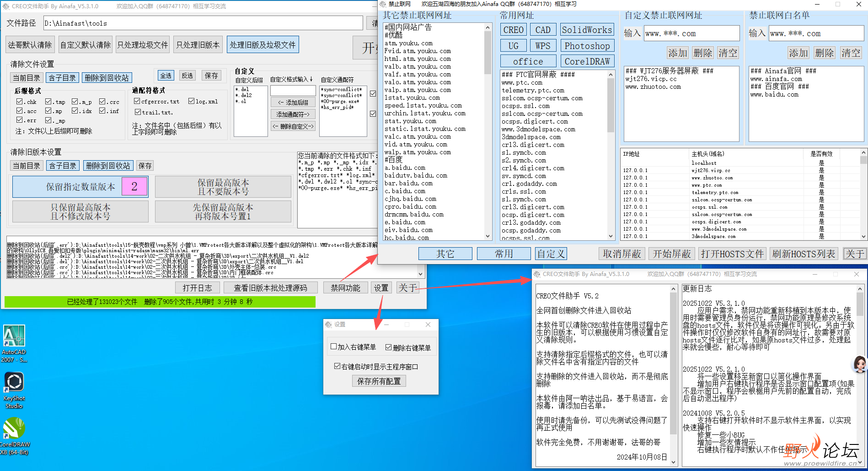Toggle the .chk suffix checkbox
Screen dimensions: 868x471
(20, 102)
